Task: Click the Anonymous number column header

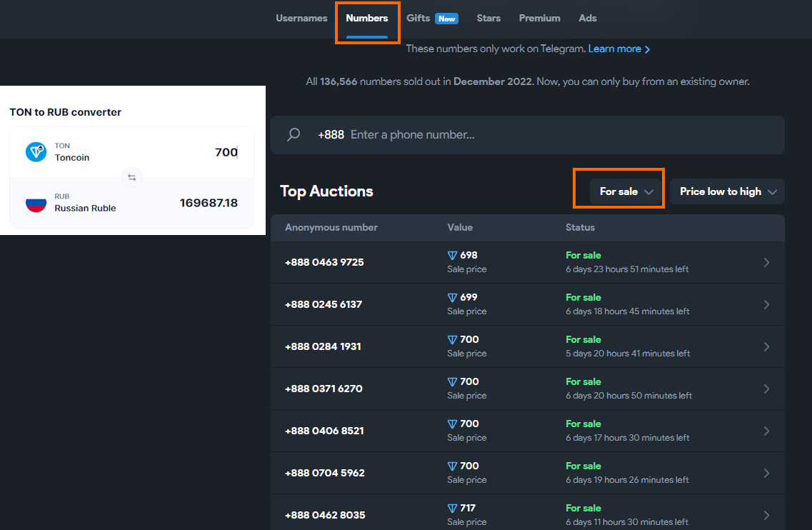Action: click(x=331, y=227)
